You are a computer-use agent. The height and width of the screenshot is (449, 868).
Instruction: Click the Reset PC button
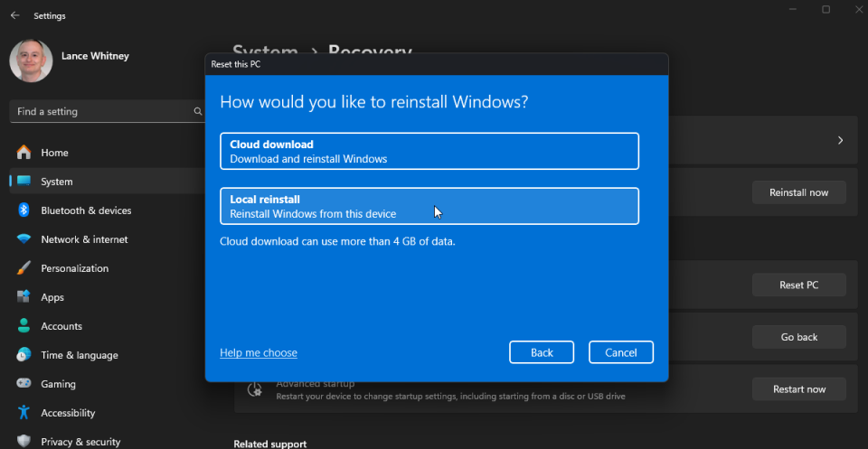[798, 285]
